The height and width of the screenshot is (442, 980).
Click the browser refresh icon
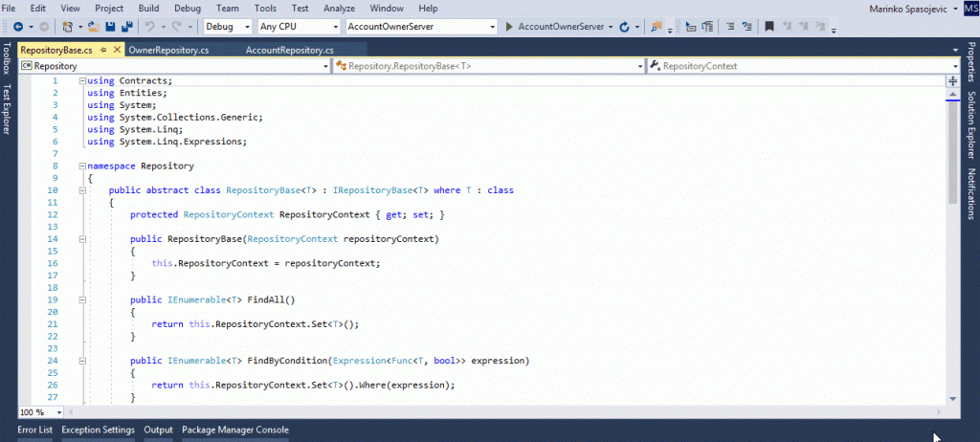coord(624,27)
